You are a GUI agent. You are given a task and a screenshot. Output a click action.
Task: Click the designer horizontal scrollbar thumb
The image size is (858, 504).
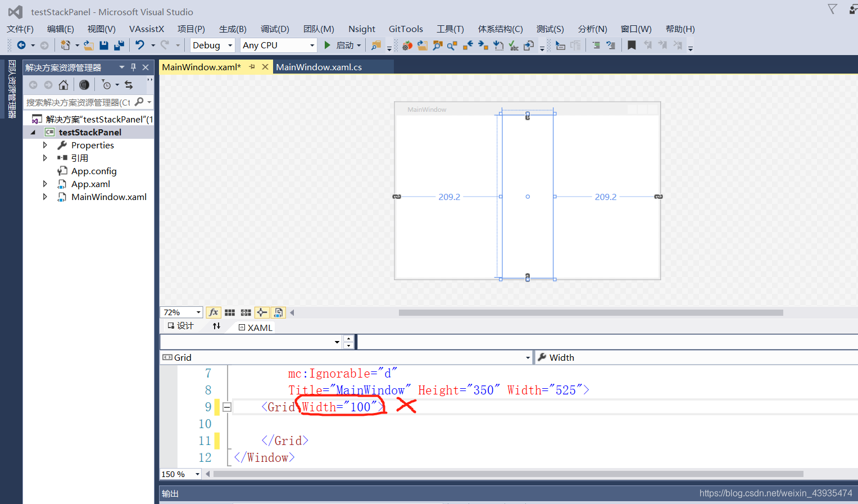(591, 312)
